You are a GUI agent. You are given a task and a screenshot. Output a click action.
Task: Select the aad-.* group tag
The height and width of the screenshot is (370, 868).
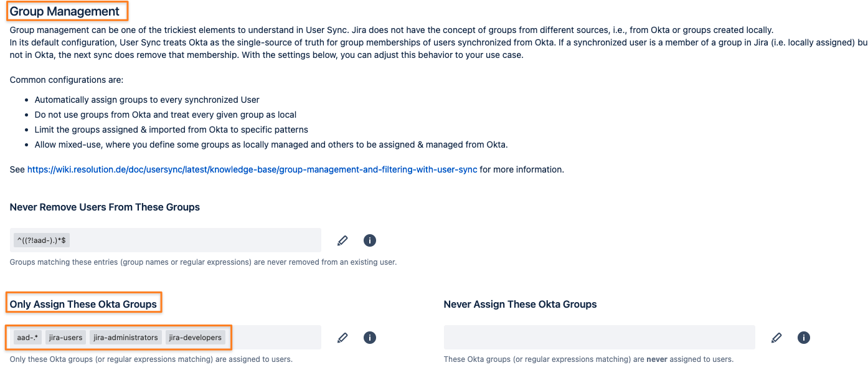pos(27,338)
